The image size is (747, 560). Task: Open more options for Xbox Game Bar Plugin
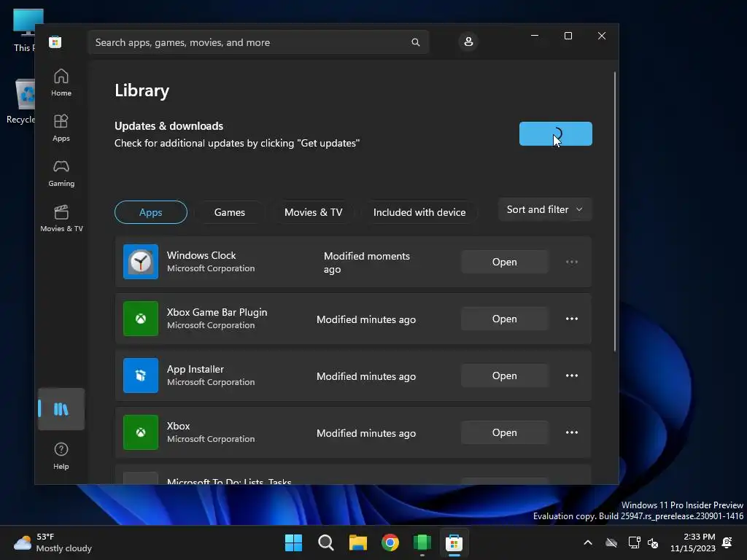point(572,319)
